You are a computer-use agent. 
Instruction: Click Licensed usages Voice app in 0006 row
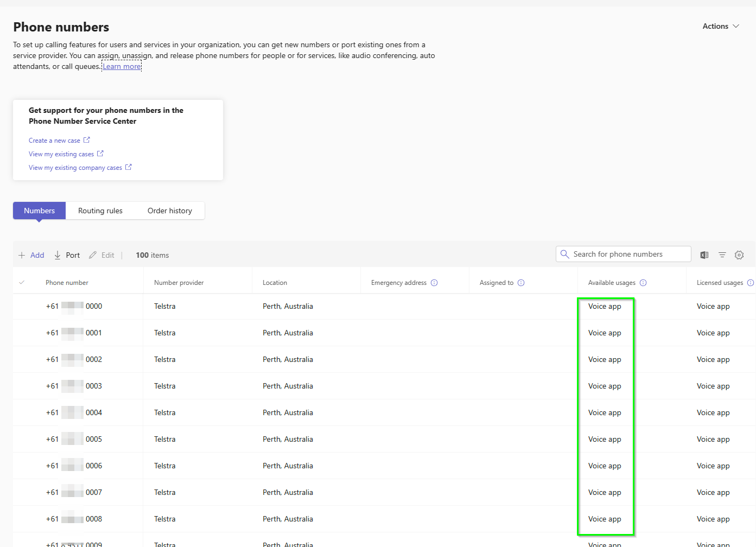pyautogui.click(x=713, y=466)
